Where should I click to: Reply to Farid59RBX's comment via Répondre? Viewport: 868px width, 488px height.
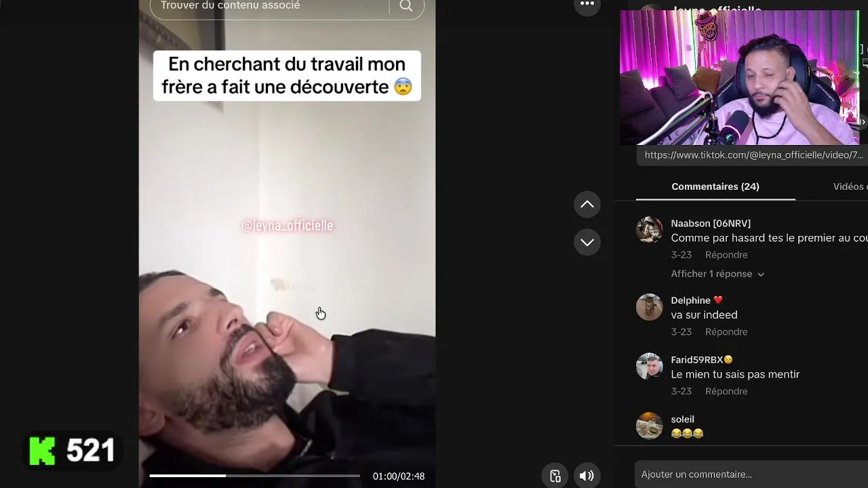[x=726, y=391]
